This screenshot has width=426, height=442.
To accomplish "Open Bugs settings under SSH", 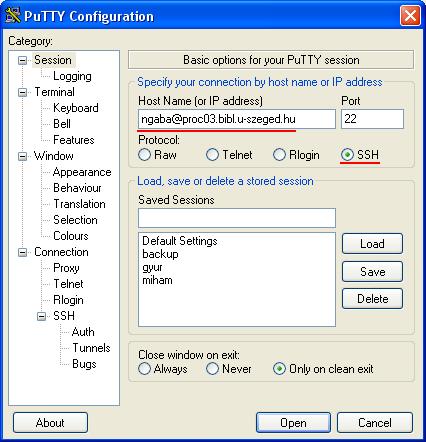I will point(84,364).
